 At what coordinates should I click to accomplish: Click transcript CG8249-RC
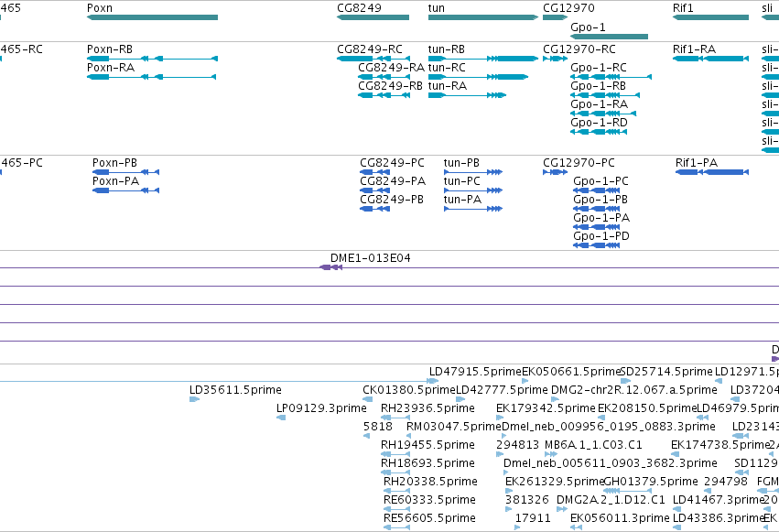tap(373, 59)
